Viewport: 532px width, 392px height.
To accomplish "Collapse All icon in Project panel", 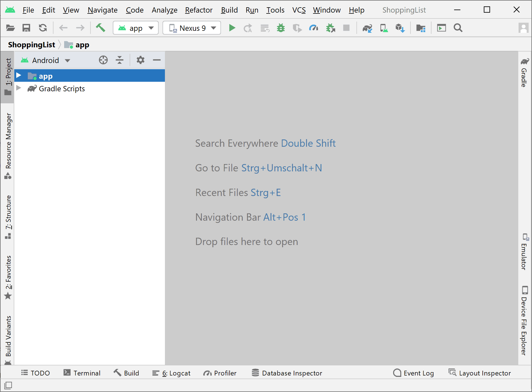I will (x=120, y=60).
